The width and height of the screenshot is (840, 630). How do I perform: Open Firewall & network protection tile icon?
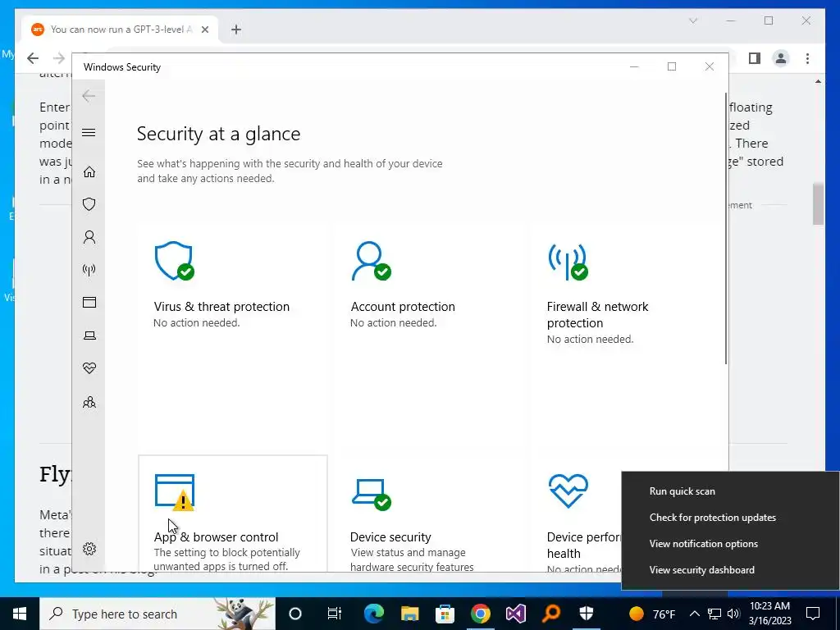click(568, 262)
